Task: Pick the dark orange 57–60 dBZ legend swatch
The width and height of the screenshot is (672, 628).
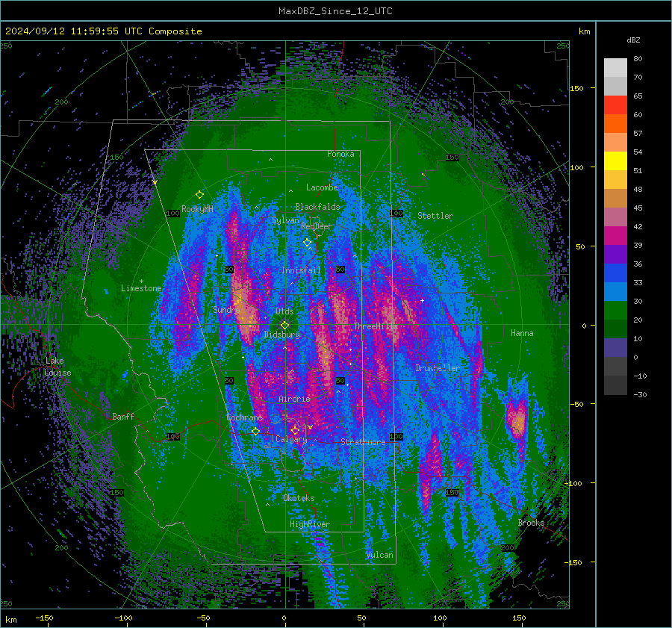Action: [615, 124]
